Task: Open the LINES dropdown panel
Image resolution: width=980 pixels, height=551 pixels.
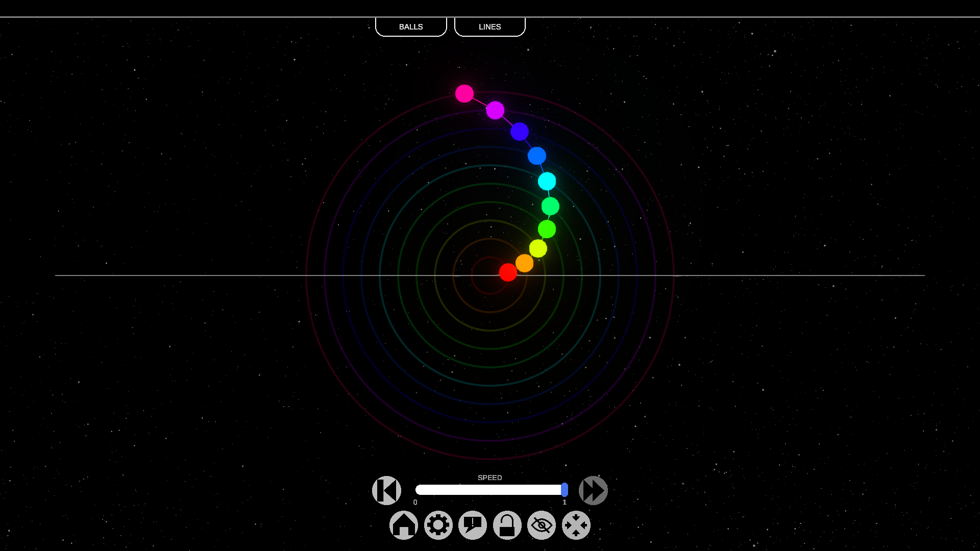Action: pyautogui.click(x=489, y=27)
